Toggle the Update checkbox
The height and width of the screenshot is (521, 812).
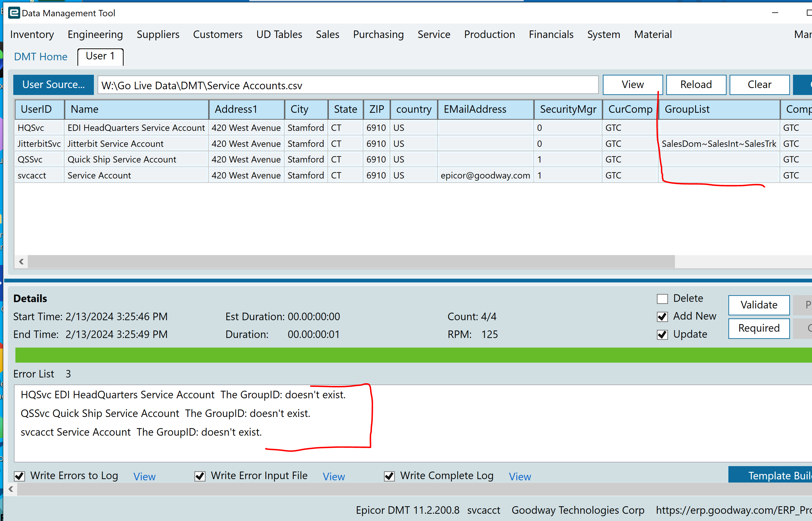pos(662,335)
